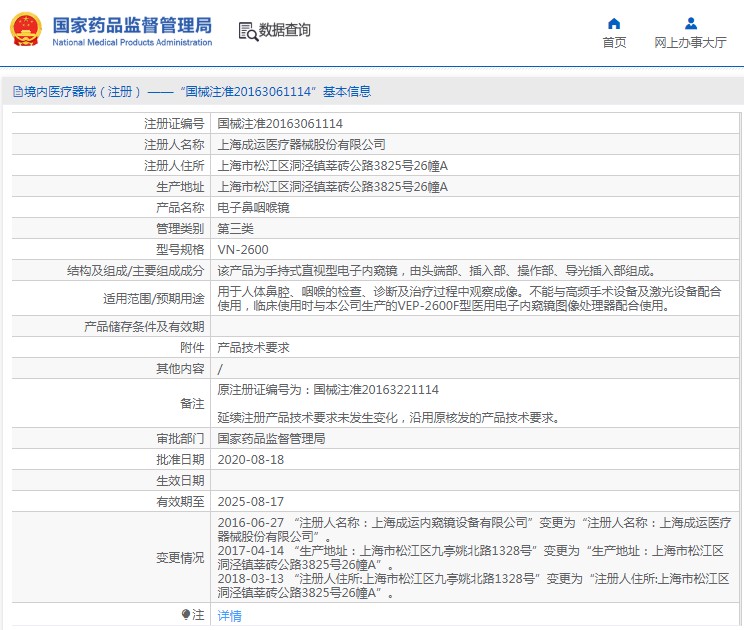
Task: Click the 产品储存条件及有效期 label
Action: (x=144, y=327)
